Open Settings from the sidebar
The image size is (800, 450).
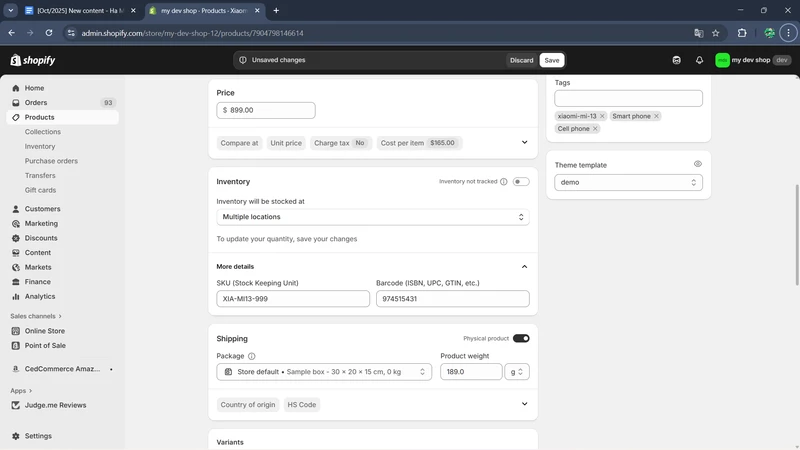(x=38, y=436)
